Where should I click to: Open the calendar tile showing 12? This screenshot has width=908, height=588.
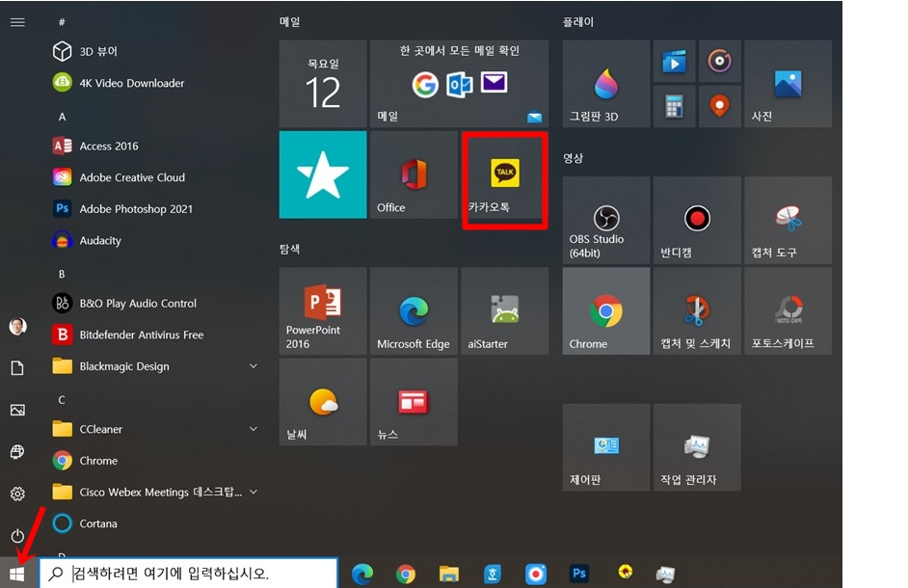click(x=323, y=84)
